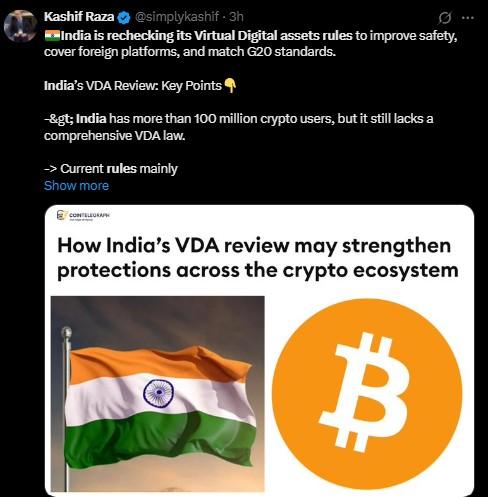Click the Indian flag photo
The height and width of the screenshot is (497, 488).
click(x=158, y=393)
